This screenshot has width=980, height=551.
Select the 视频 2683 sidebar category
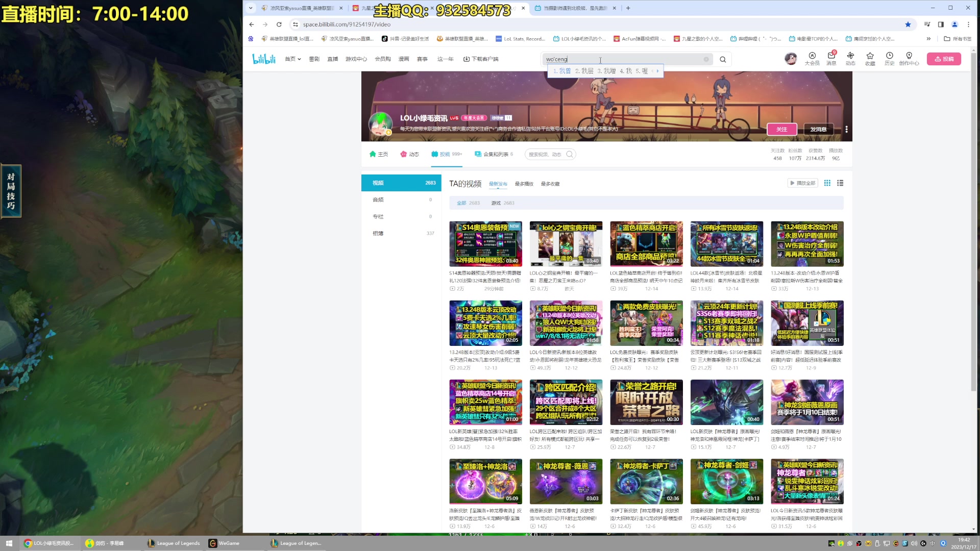(x=401, y=183)
